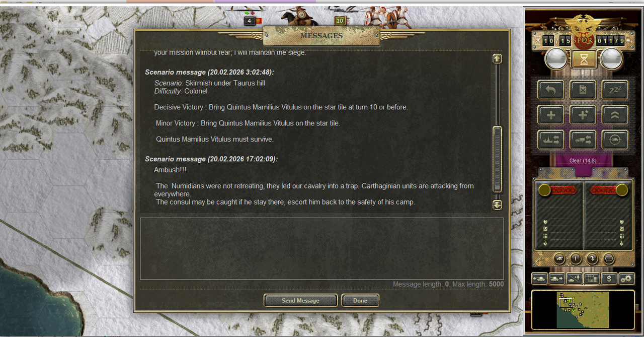Click the Replacements plus button
The width and height of the screenshot is (644, 337).
coord(551,115)
